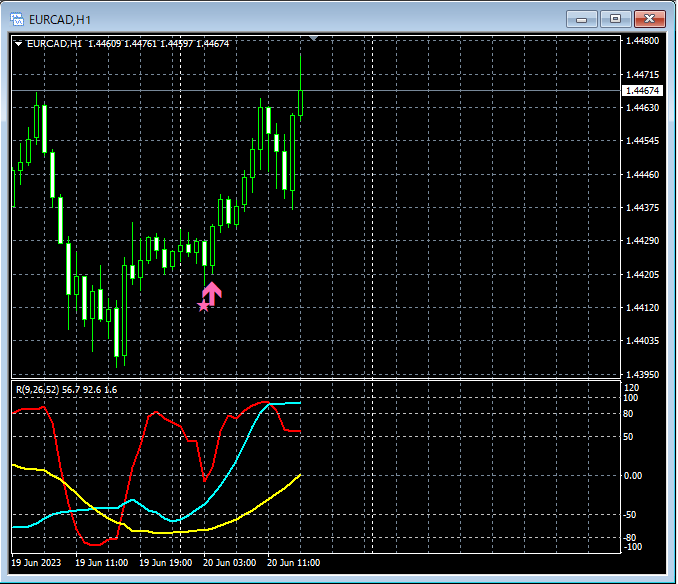
Task: Close the EURCAD,H1 chart window
Action: click(649, 19)
